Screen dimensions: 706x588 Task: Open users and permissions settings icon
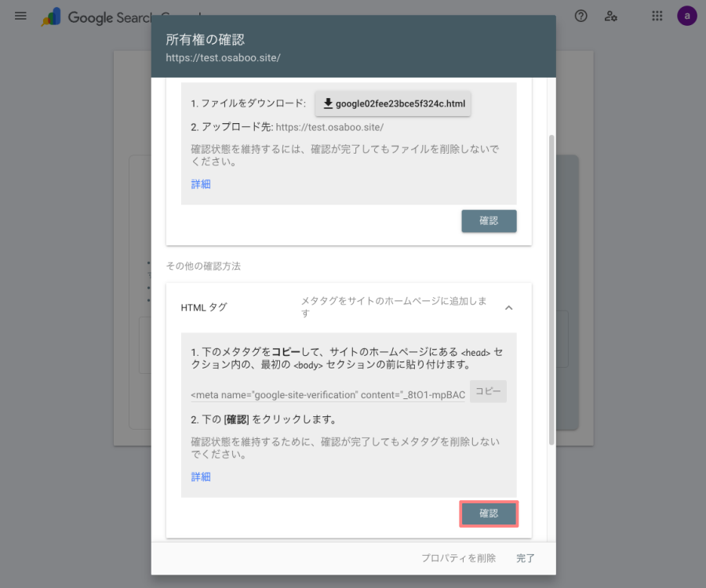tap(610, 16)
